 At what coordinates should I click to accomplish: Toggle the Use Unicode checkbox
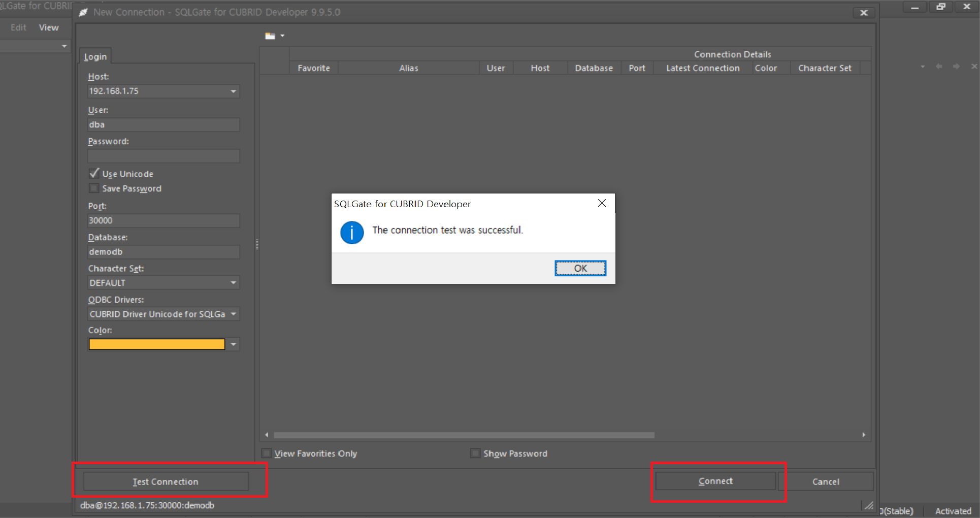94,174
